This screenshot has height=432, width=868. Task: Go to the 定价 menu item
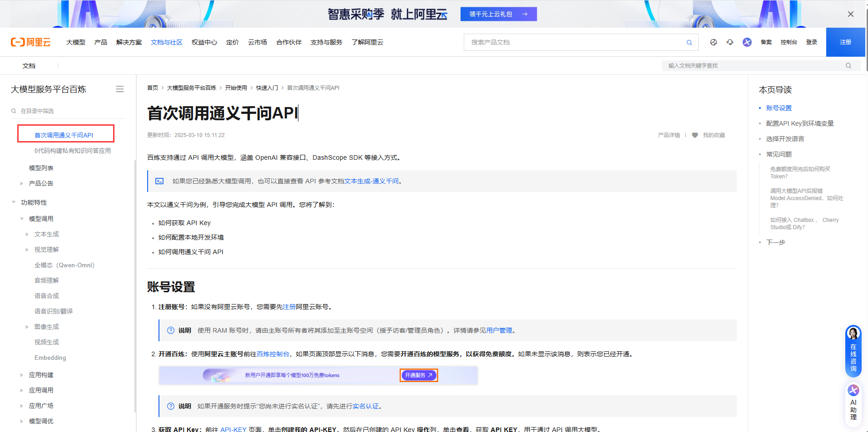coord(233,42)
